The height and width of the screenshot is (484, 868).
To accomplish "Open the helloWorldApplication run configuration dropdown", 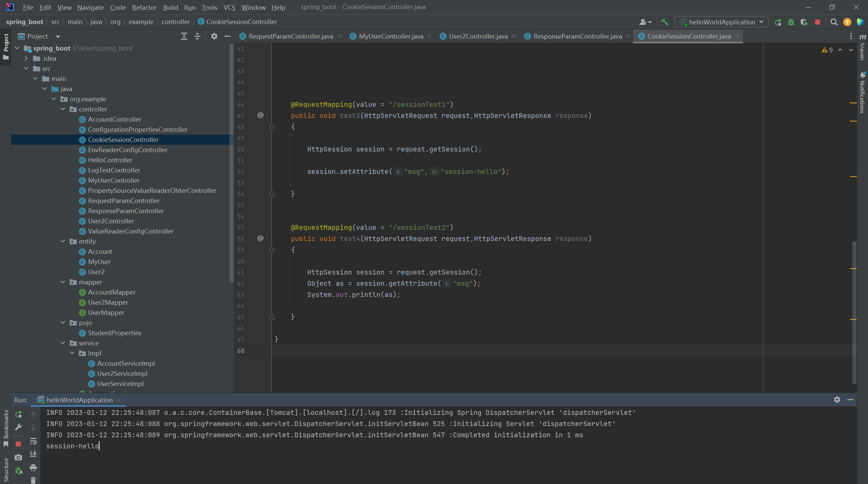I will click(x=722, y=22).
